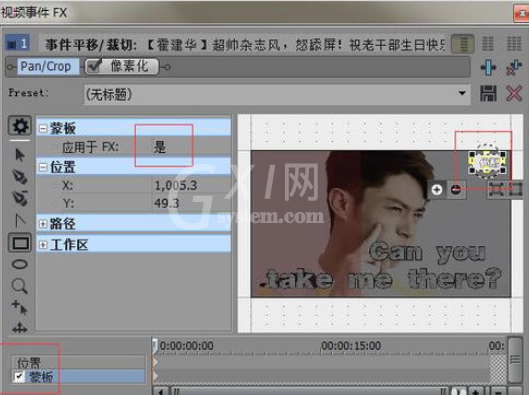Select the Anchor Deletion pen tool
This screenshot has height=395, width=529.
(20, 198)
